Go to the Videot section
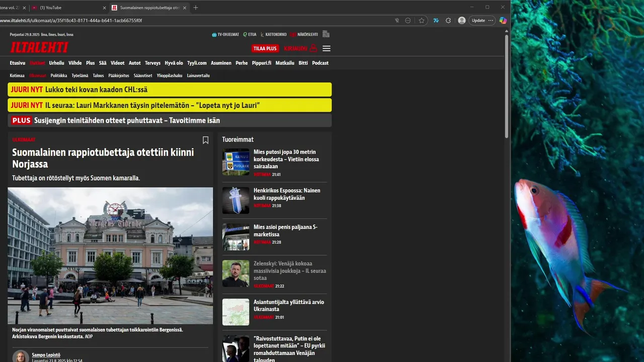The image size is (644, 362). tap(117, 63)
